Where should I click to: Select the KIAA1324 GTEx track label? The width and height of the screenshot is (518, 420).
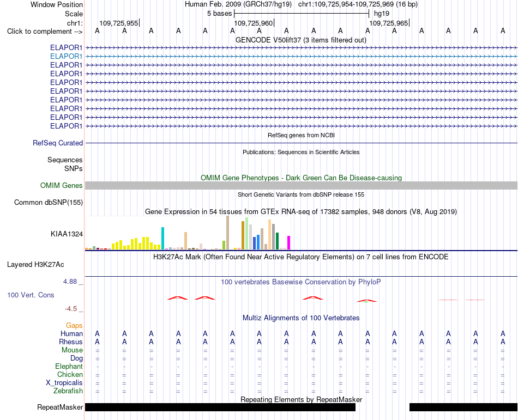[x=67, y=234]
